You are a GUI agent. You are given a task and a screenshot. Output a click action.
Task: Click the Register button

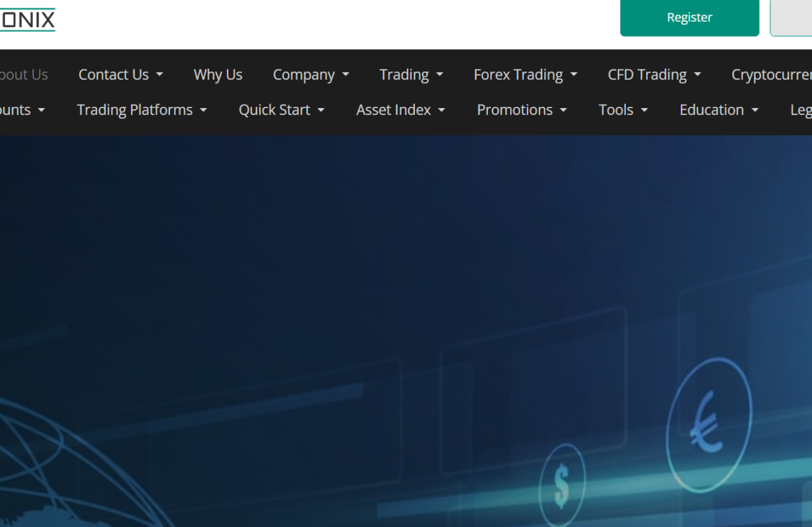[689, 18]
